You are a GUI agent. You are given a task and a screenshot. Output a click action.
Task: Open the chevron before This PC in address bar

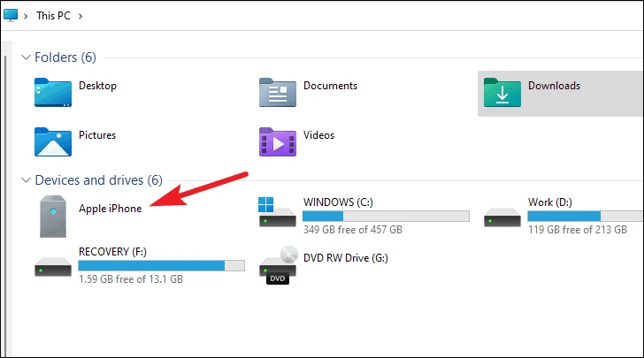[x=26, y=16]
